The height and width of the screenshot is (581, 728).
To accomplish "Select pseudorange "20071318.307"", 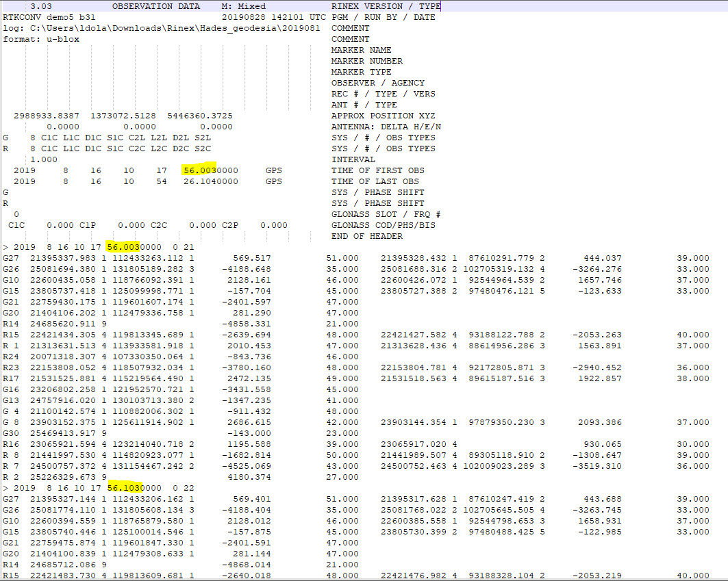I will click(63, 357).
